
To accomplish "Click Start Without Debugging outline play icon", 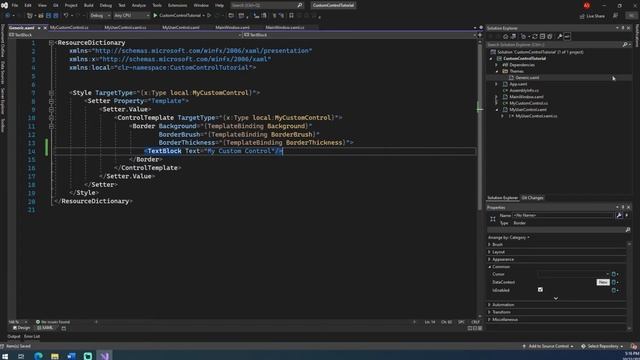I will coord(209,16).
